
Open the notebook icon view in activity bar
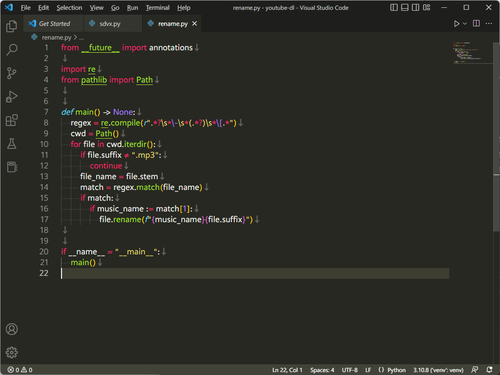pos(12,167)
